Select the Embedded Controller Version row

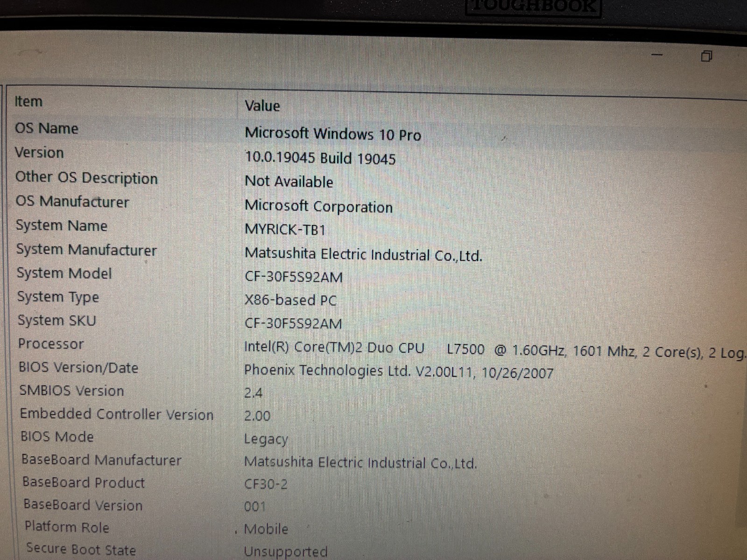(117, 414)
